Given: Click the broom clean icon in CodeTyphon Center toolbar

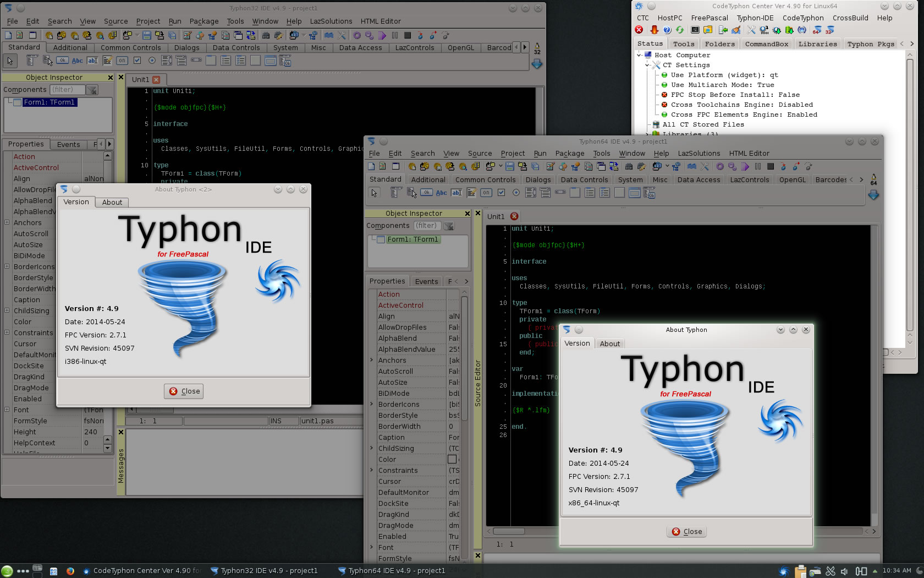Looking at the screenshot, I should coord(735,30).
